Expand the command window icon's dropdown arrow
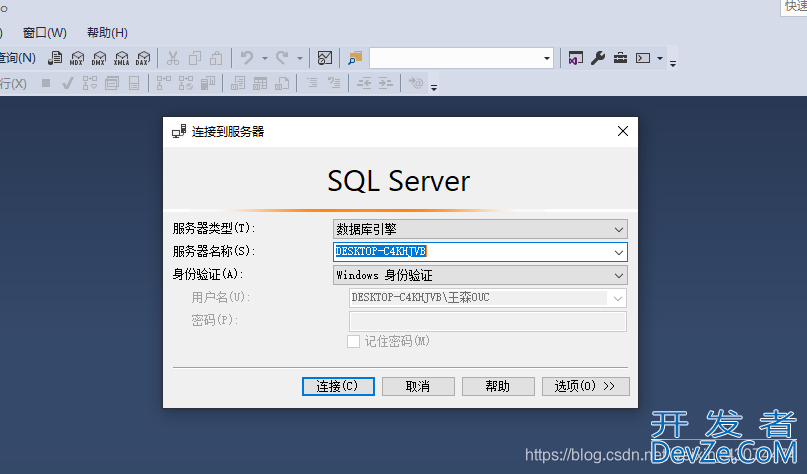The image size is (807, 474). [660, 58]
